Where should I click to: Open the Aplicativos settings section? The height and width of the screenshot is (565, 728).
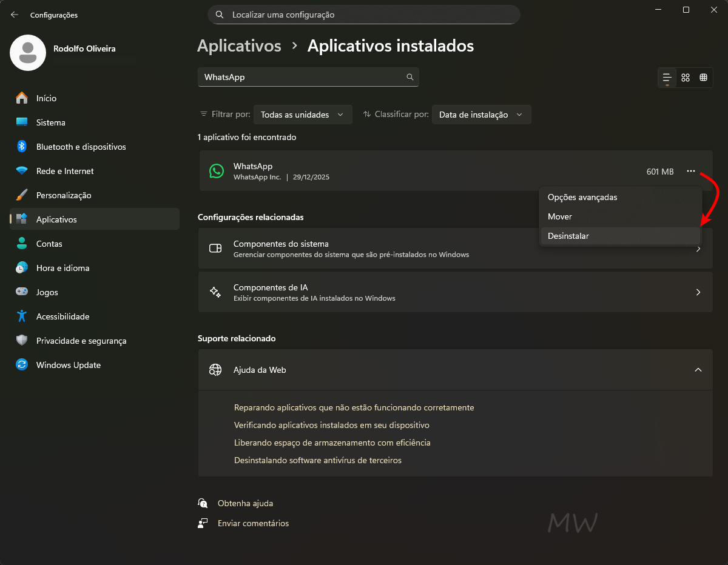[95, 219]
